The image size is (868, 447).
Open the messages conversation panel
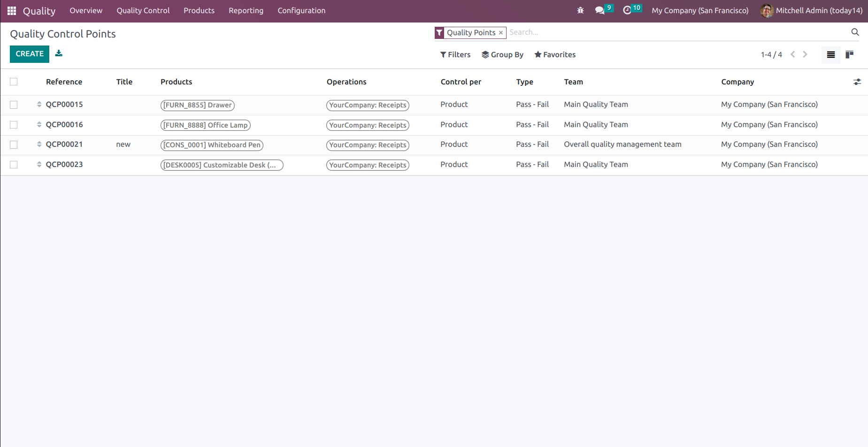pos(600,10)
